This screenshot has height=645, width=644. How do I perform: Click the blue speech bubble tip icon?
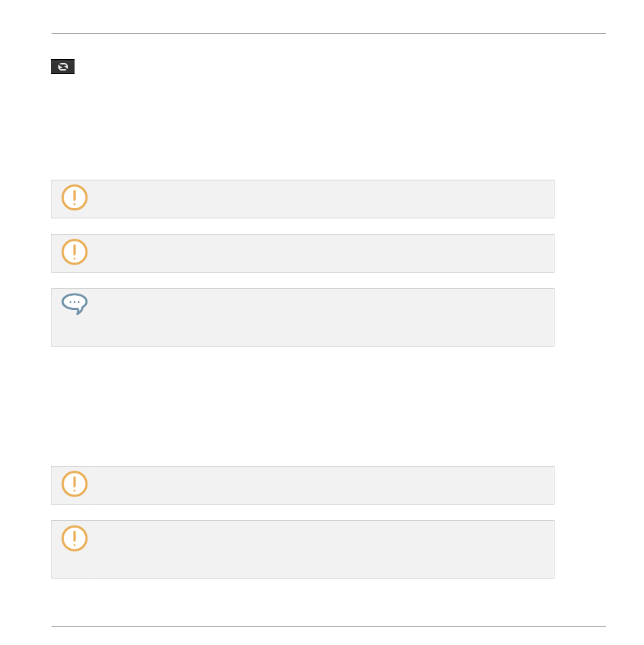click(x=75, y=304)
